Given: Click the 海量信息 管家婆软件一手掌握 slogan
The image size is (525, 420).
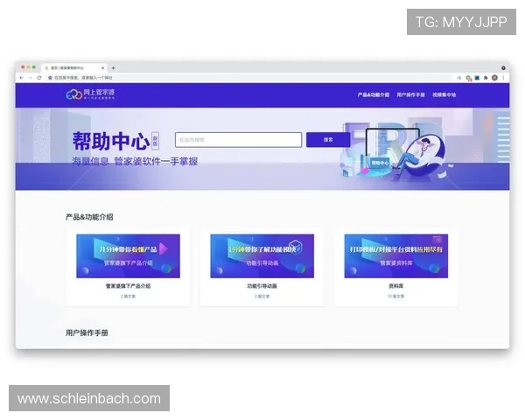Looking at the screenshot, I should click(135, 161).
